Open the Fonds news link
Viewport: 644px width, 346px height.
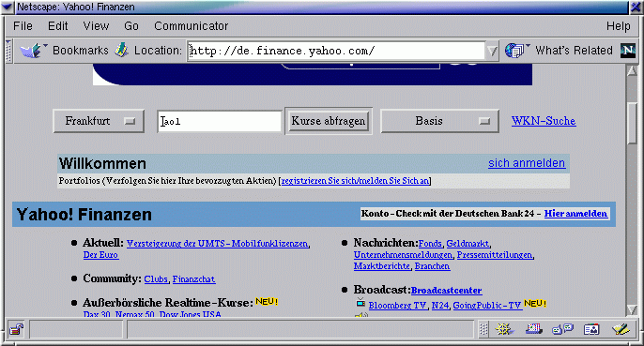tap(430, 244)
